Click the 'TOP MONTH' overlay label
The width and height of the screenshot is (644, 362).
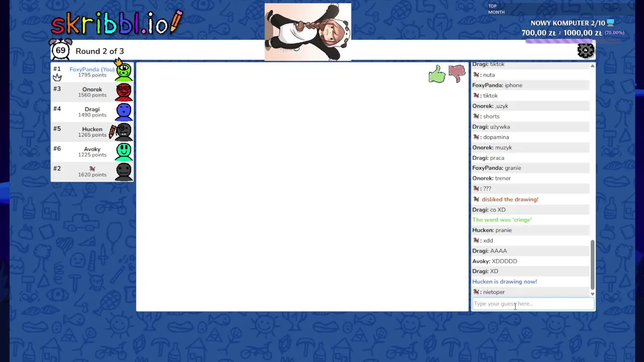(x=496, y=9)
